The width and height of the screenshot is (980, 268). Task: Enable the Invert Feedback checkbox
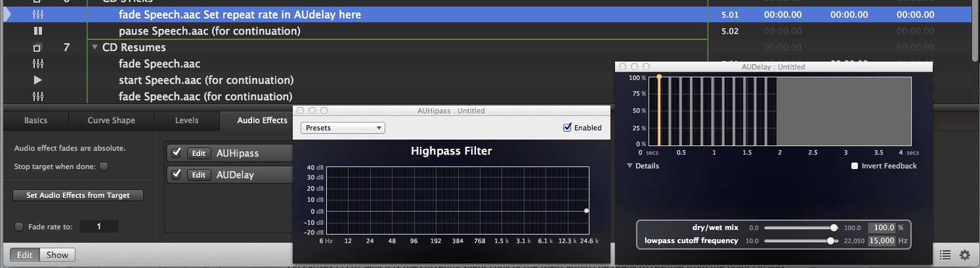point(855,166)
